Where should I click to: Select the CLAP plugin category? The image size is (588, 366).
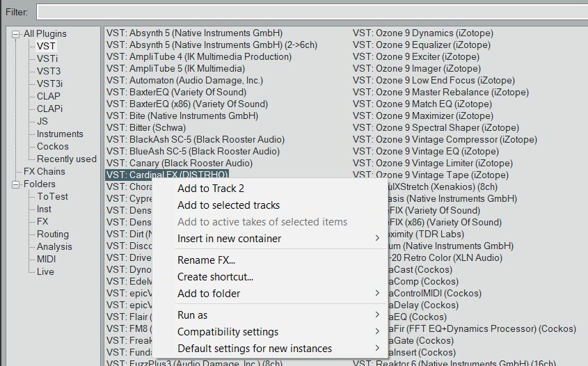tap(49, 96)
